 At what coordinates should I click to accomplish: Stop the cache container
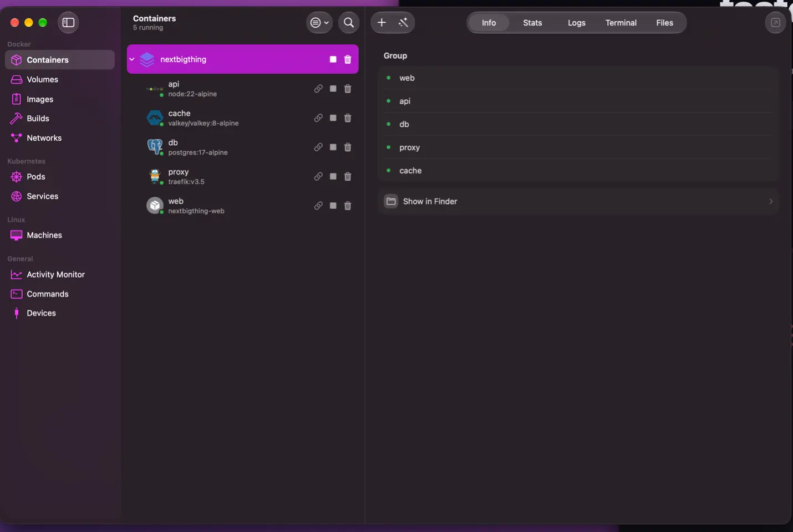333,118
